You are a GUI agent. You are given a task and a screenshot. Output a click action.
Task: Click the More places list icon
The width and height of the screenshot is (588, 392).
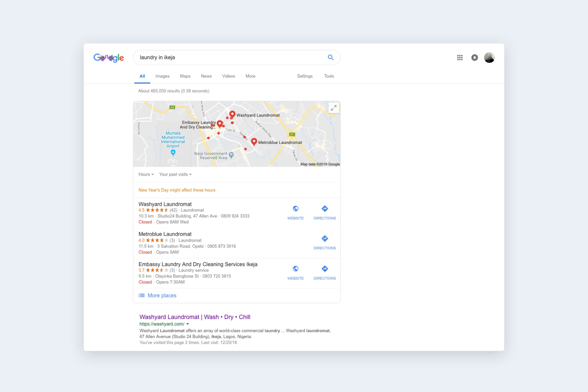142,296
